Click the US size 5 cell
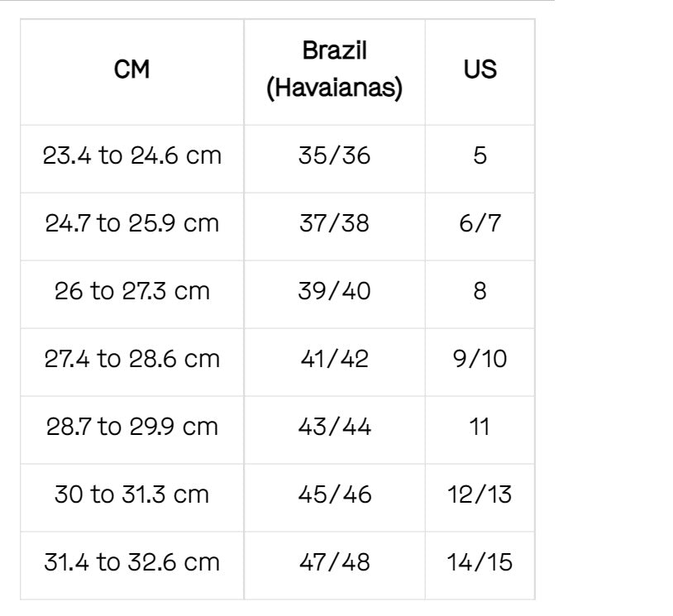The height and width of the screenshot is (616, 673). 480,155
